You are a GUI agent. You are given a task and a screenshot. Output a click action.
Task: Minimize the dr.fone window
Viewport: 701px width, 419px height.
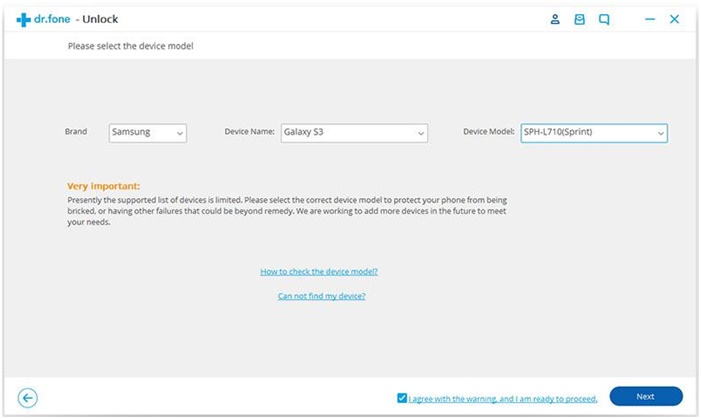tap(650, 19)
